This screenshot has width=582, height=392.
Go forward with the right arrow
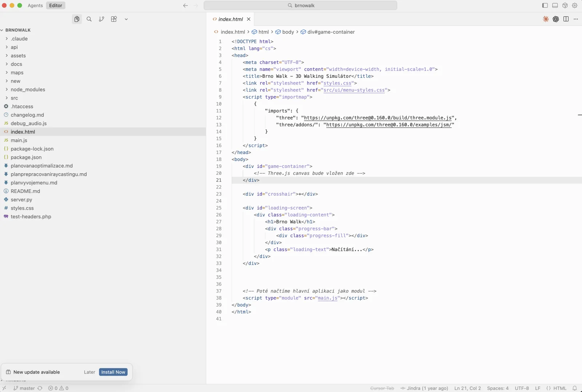(x=196, y=5)
